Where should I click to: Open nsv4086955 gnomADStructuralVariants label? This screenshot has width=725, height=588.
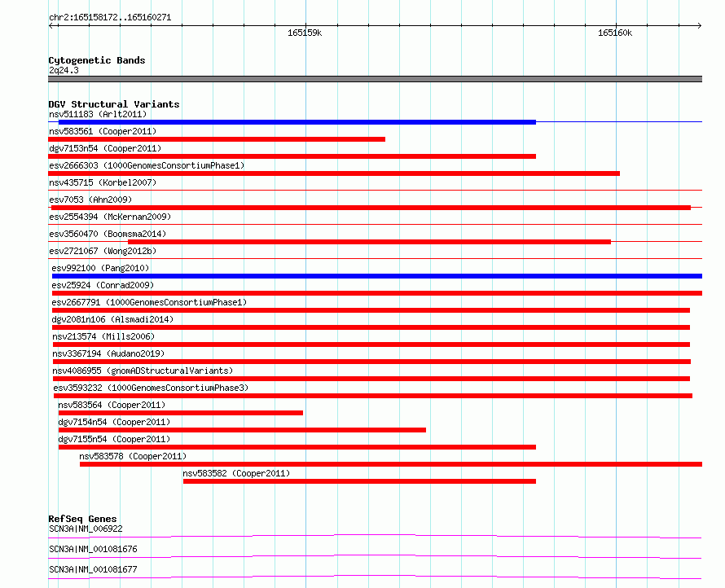point(143,371)
